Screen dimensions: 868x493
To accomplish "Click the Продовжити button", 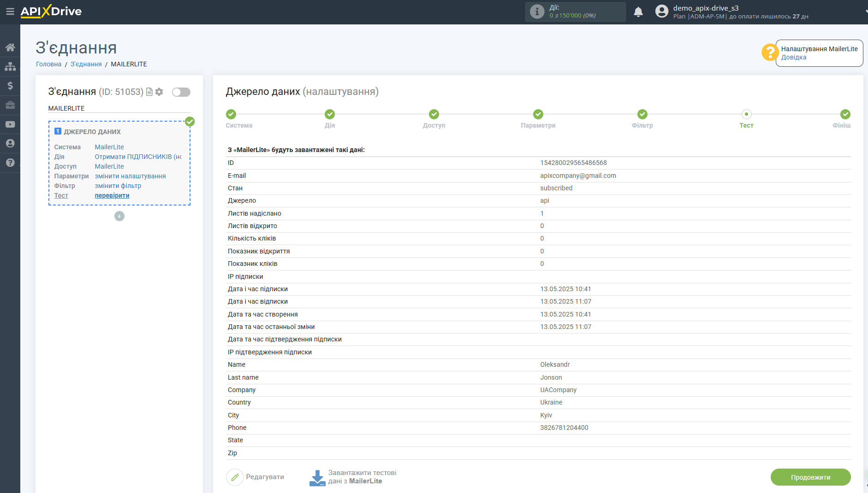I will click(x=810, y=477).
